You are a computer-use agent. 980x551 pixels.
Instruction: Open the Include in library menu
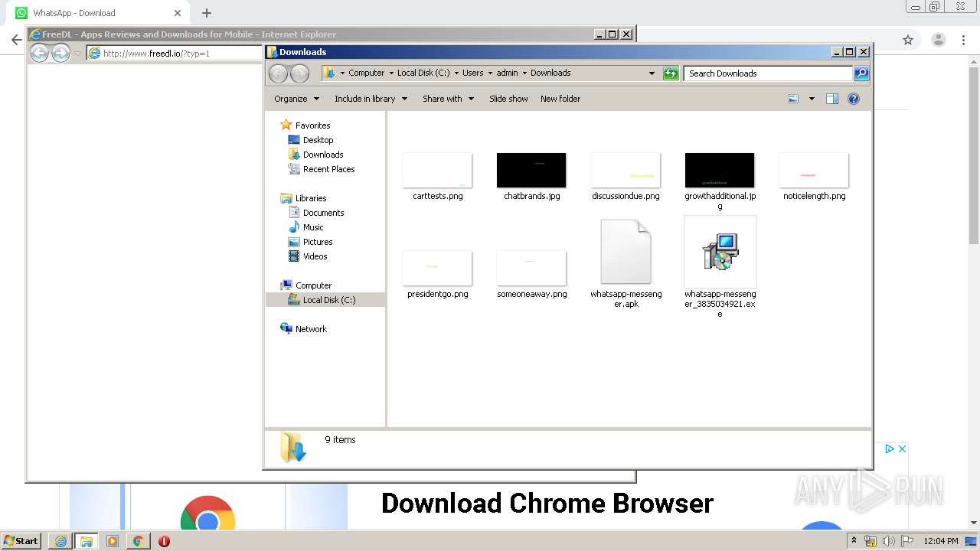pyautogui.click(x=371, y=99)
